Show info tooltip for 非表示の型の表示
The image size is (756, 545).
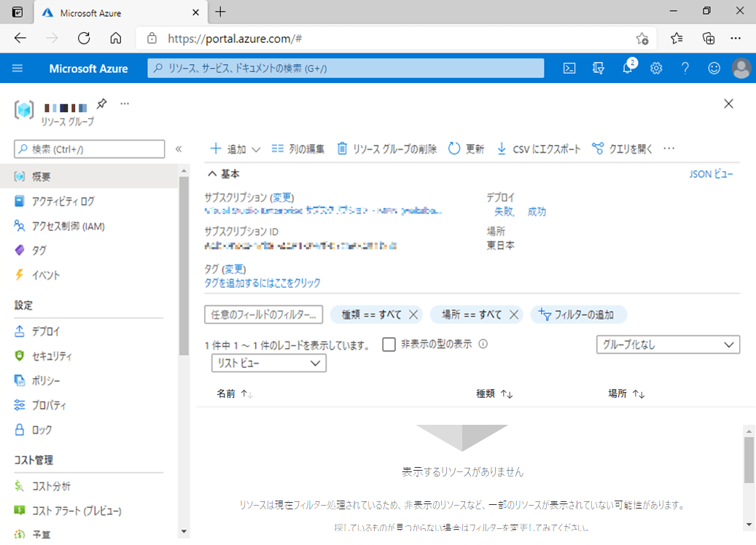click(483, 344)
